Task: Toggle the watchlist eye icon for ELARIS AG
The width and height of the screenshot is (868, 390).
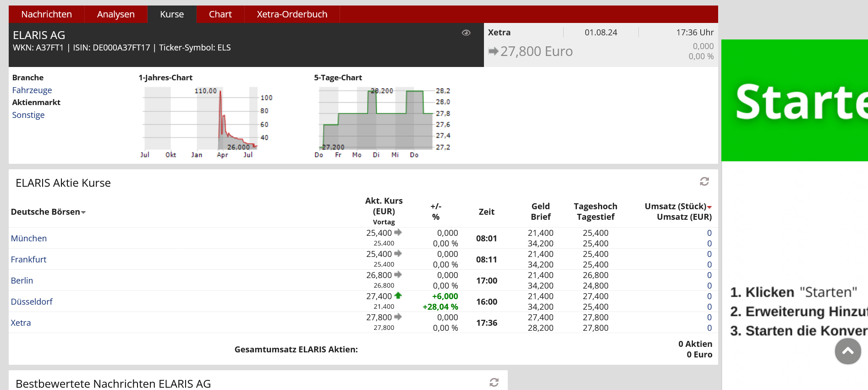Action: [466, 33]
